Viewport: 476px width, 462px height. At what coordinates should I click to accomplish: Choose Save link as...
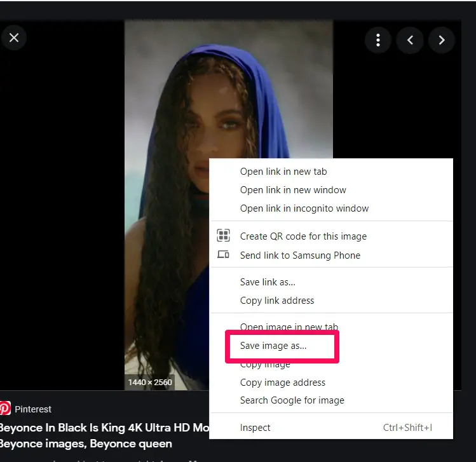(x=331, y=282)
